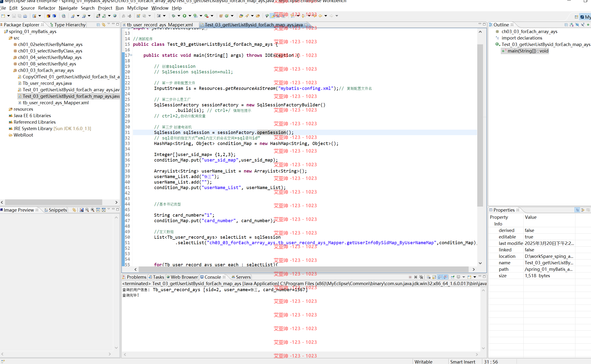Click the folding marker at line 17

131,55
